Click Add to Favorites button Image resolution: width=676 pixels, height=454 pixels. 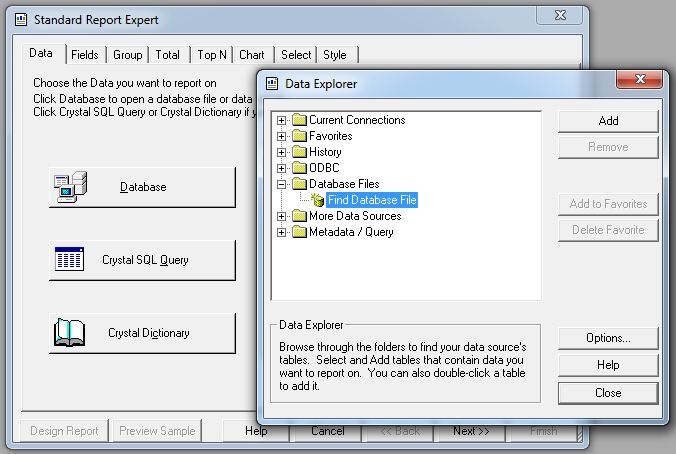[608, 204]
